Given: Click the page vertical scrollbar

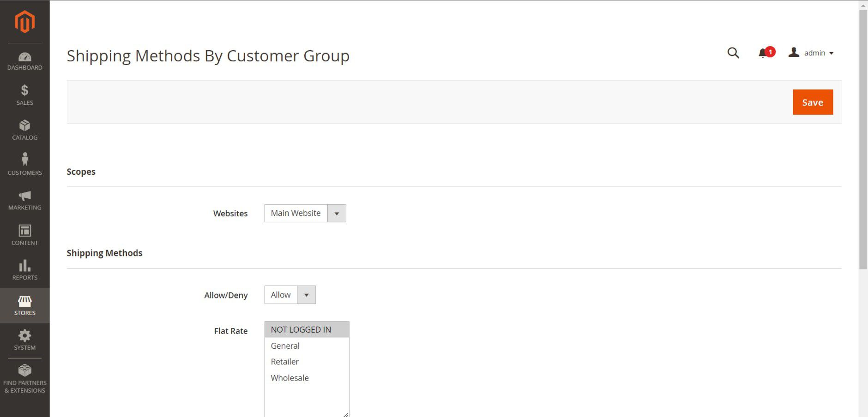Looking at the screenshot, I should pos(862,138).
